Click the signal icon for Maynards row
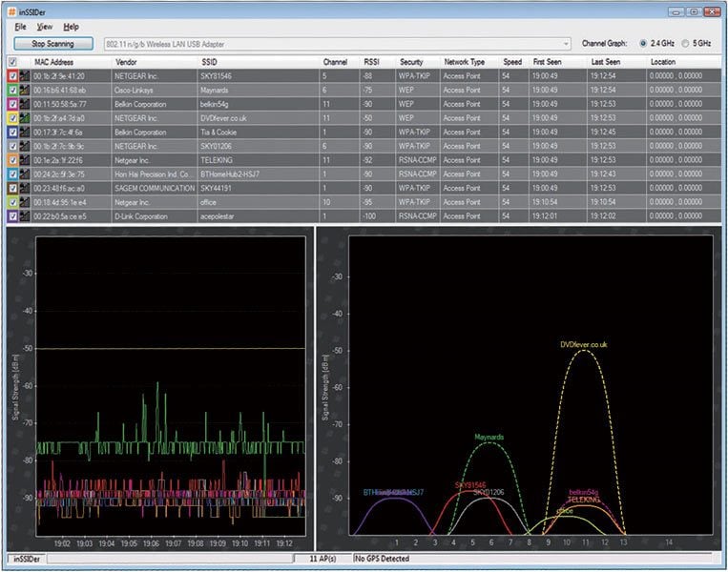728x572 pixels. pos(24,90)
